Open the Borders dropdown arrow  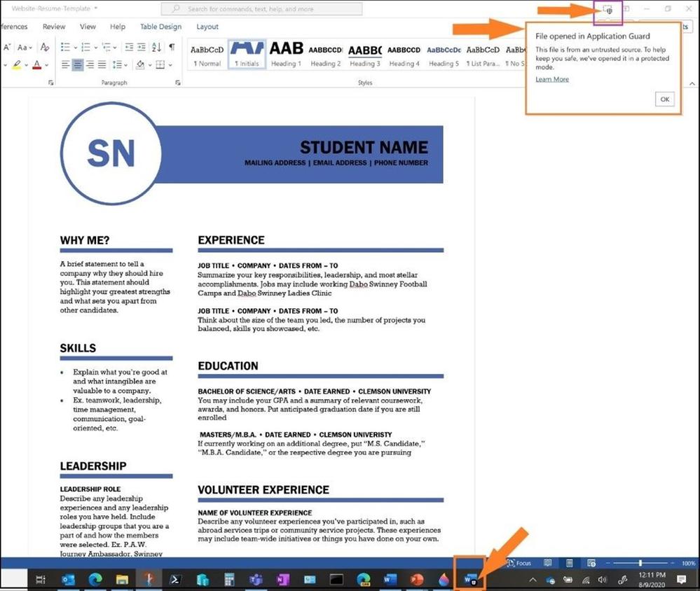click(x=170, y=66)
